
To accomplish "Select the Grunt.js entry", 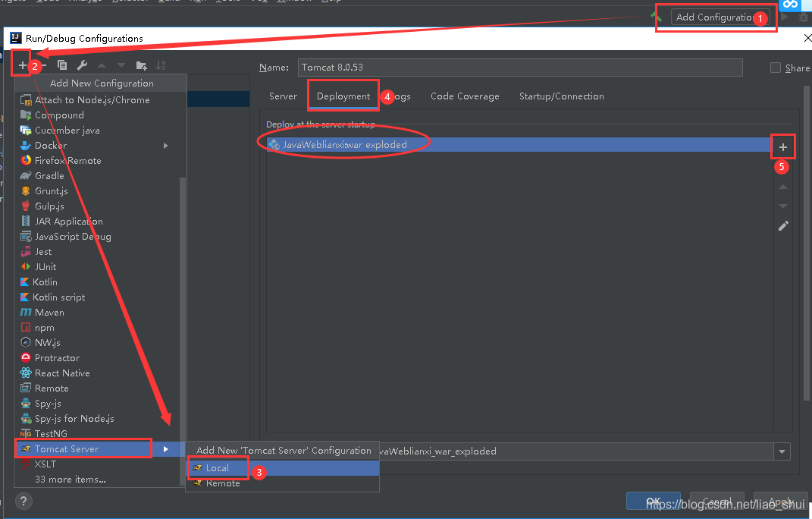I will [99, 190].
